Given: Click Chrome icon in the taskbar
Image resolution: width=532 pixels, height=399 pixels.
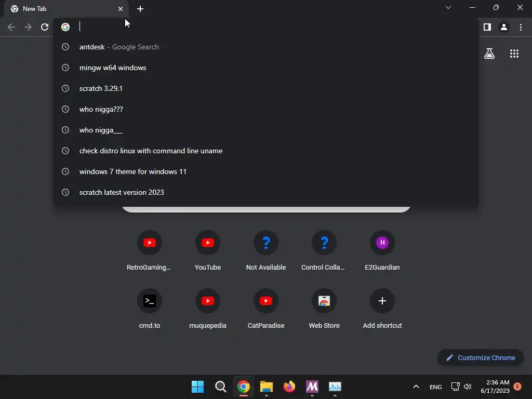Looking at the screenshot, I should [x=243, y=387].
